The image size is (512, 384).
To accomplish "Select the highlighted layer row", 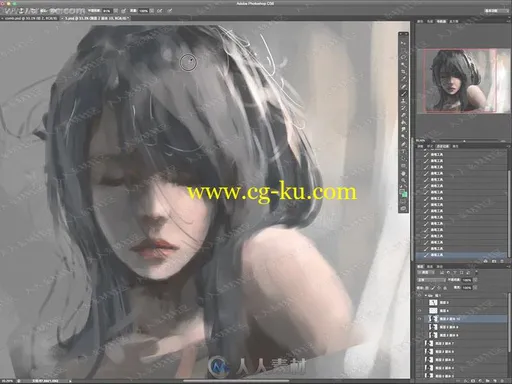I will 462,319.
